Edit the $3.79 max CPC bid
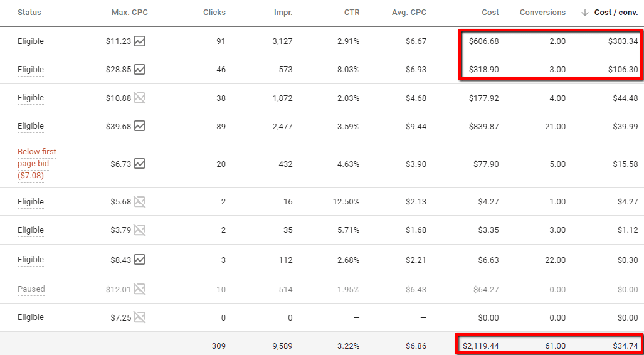 121,230
